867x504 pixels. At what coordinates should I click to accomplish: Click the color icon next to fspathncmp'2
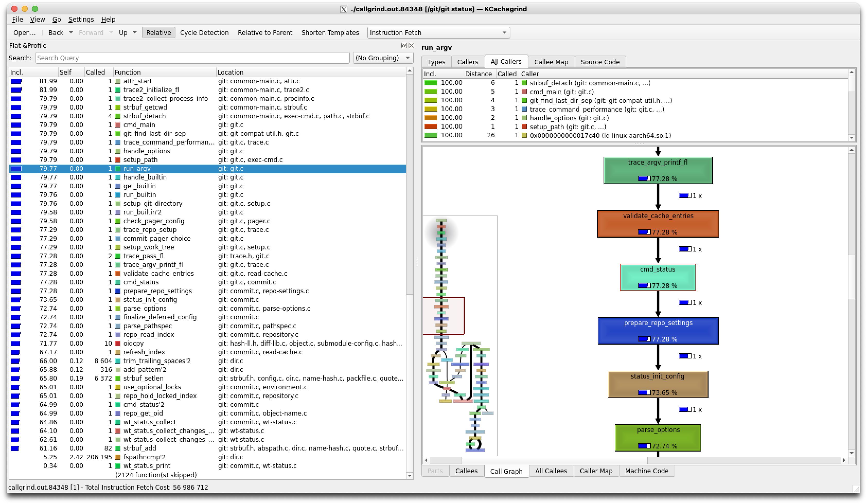pos(118,457)
